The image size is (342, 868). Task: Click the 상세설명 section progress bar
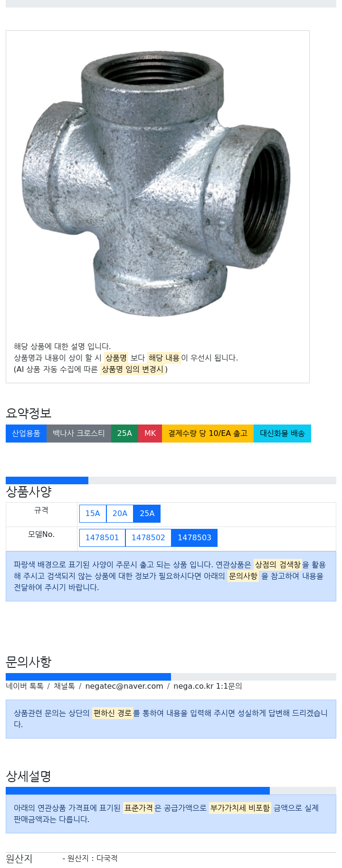click(171, 791)
